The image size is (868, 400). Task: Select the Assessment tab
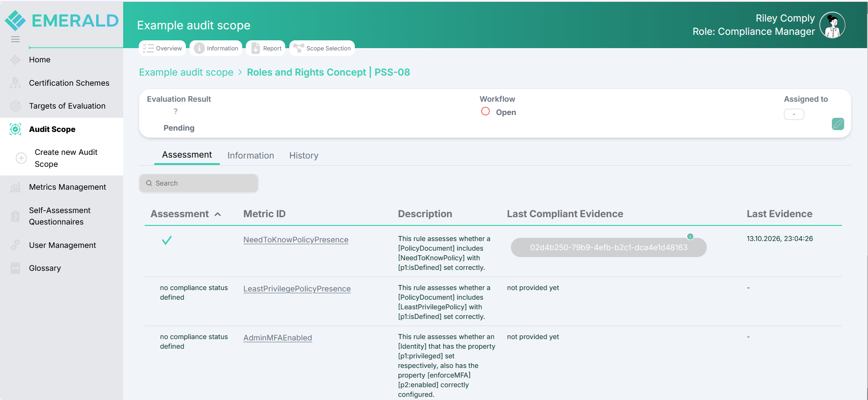187,155
